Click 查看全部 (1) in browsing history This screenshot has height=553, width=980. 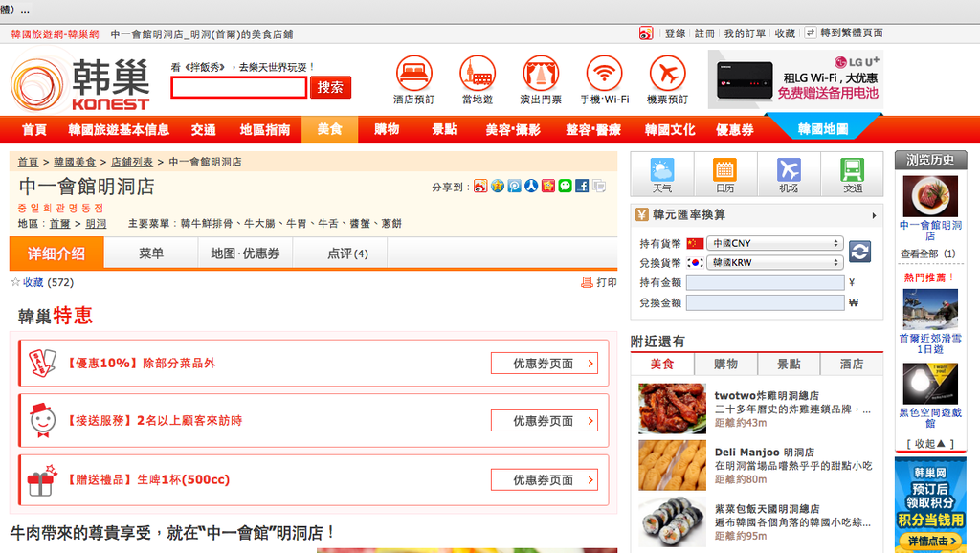pyautogui.click(x=928, y=254)
